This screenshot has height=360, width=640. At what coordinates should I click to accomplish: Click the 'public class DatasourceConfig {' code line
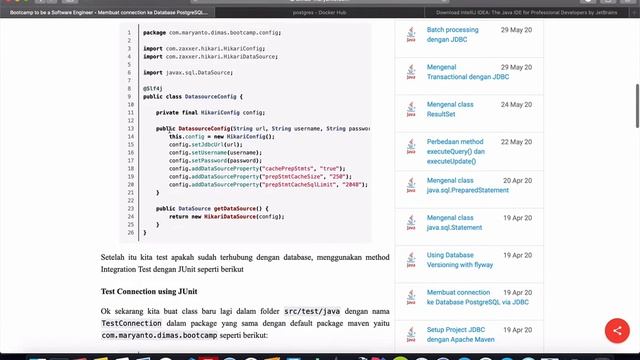coord(193,97)
